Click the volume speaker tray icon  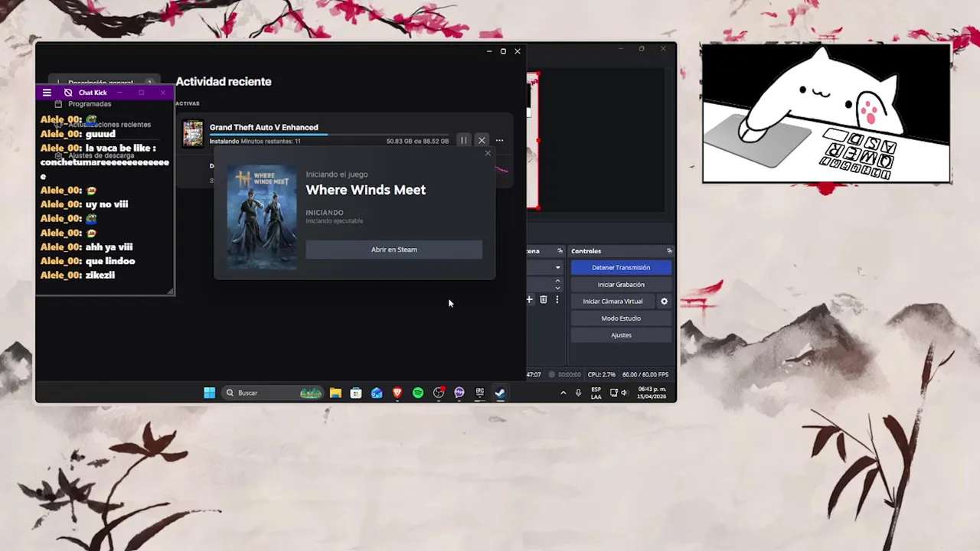tap(624, 393)
